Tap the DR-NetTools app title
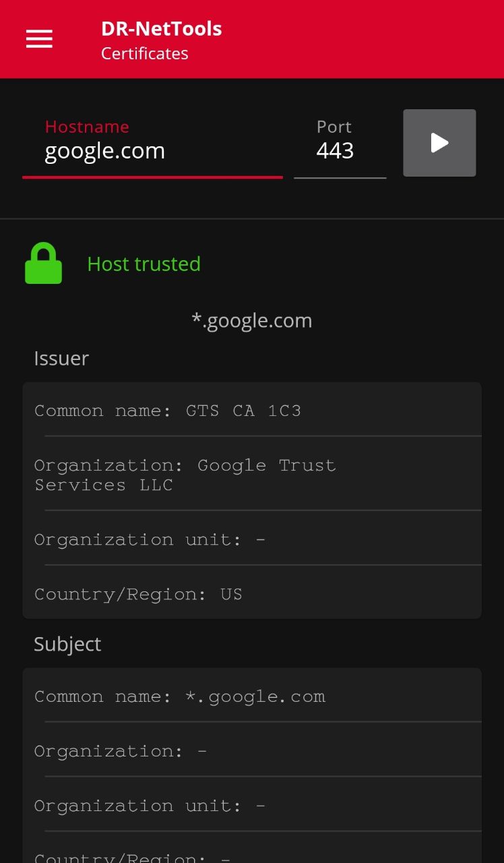Viewport: 504px width, 863px height. [x=161, y=28]
